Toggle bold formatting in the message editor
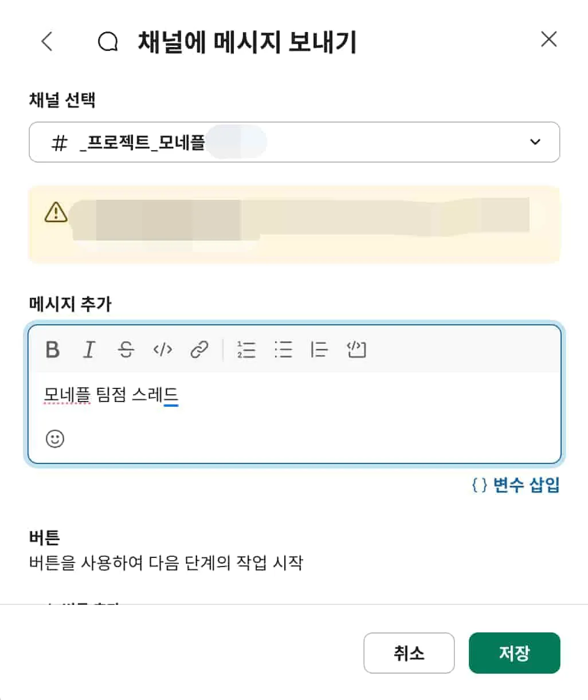Viewport: 588px width, 700px height. [52, 350]
